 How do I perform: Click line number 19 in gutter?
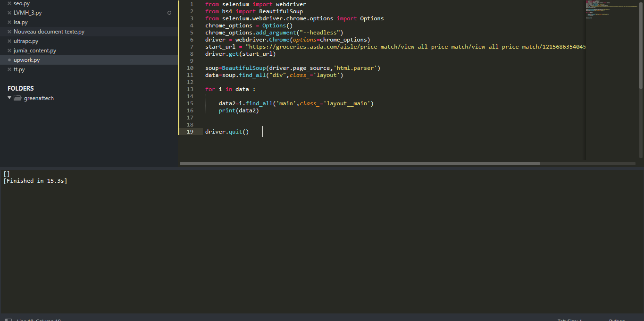[190, 132]
